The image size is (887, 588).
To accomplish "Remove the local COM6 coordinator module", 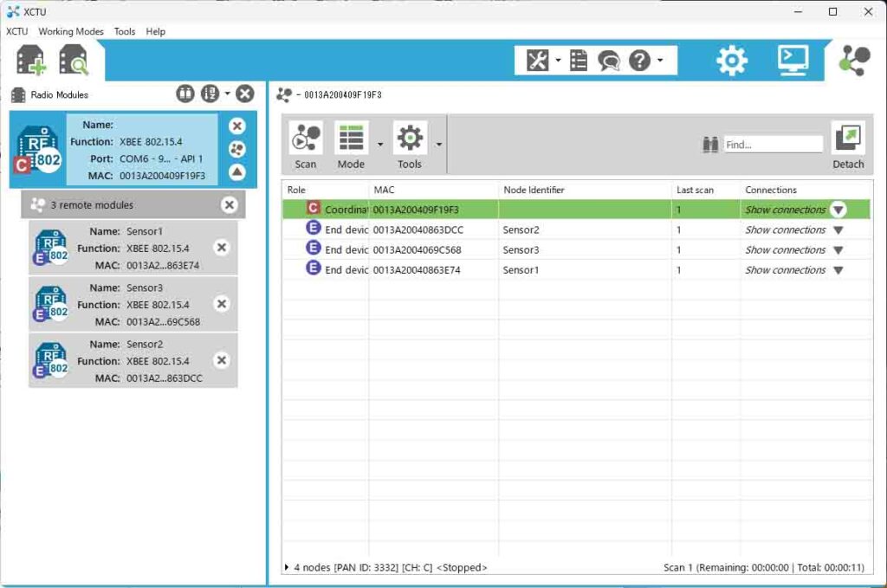I will (237, 126).
